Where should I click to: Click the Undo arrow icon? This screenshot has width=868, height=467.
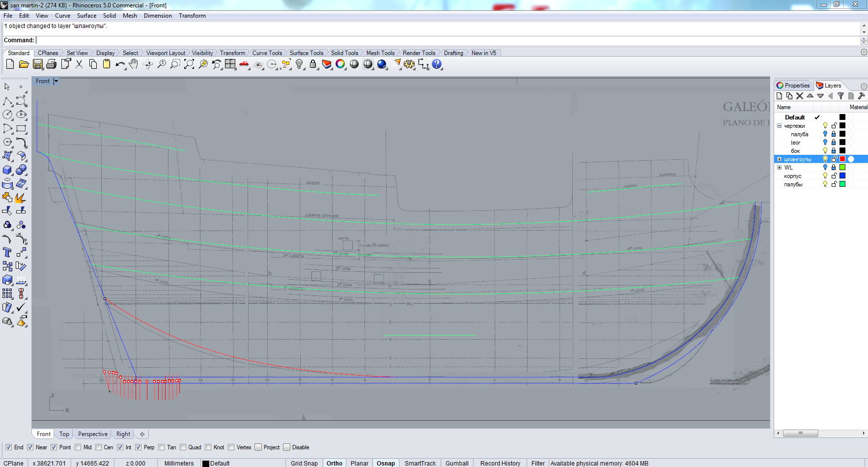(120, 64)
